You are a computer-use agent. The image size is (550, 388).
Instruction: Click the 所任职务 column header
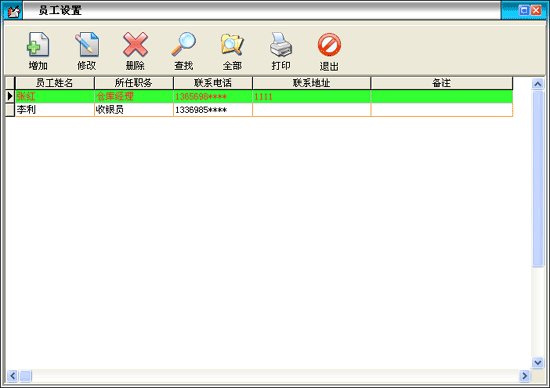pos(134,83)
